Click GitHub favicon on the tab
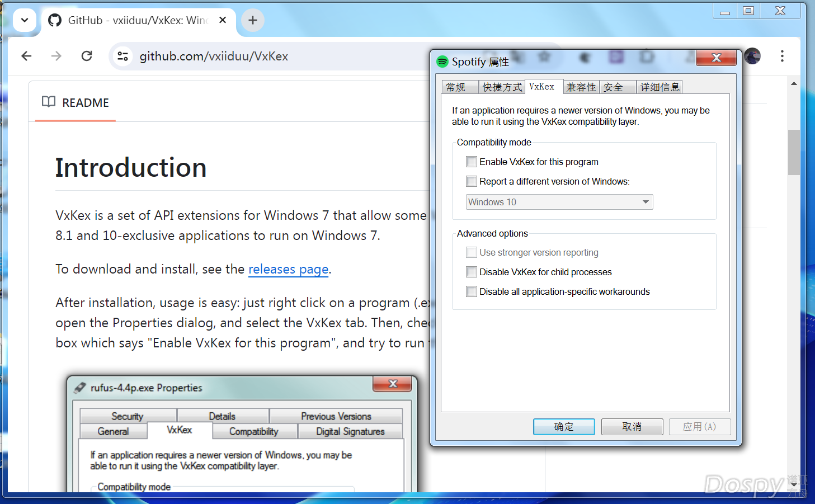Image resolution: width=815 pixels, height=504 pixels. pyautogui.click(x=55, y=20)
